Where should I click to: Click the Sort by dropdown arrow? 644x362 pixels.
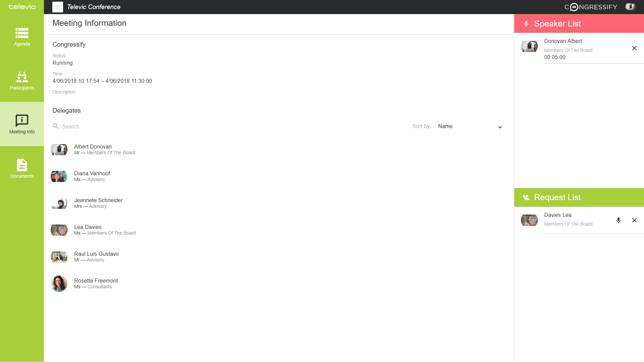(500, 127)
